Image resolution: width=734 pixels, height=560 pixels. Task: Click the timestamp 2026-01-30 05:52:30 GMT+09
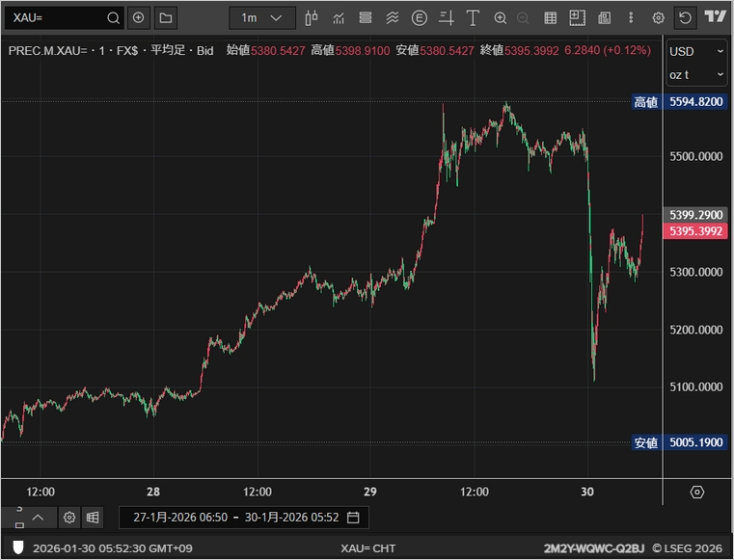(x=112, y=548)
